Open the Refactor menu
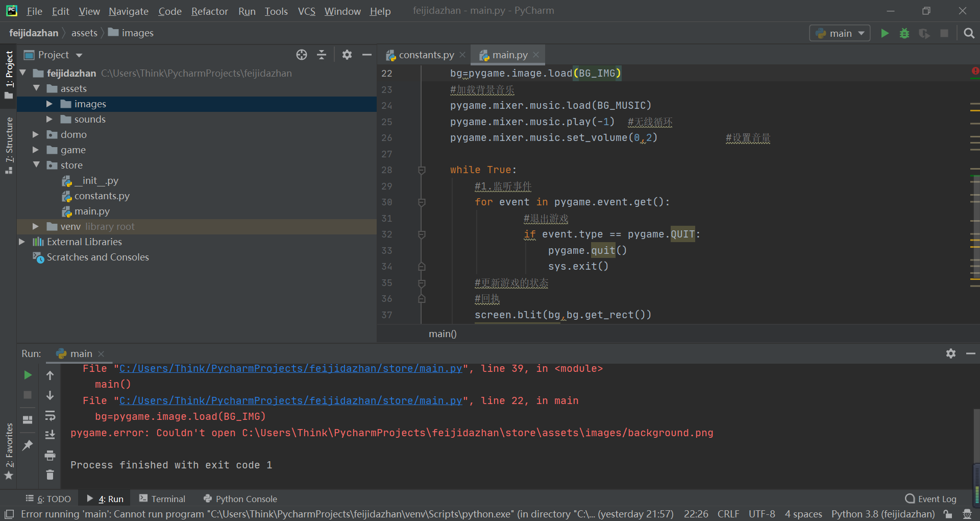The width and height of the screenshot is (980, 521). 209,11
